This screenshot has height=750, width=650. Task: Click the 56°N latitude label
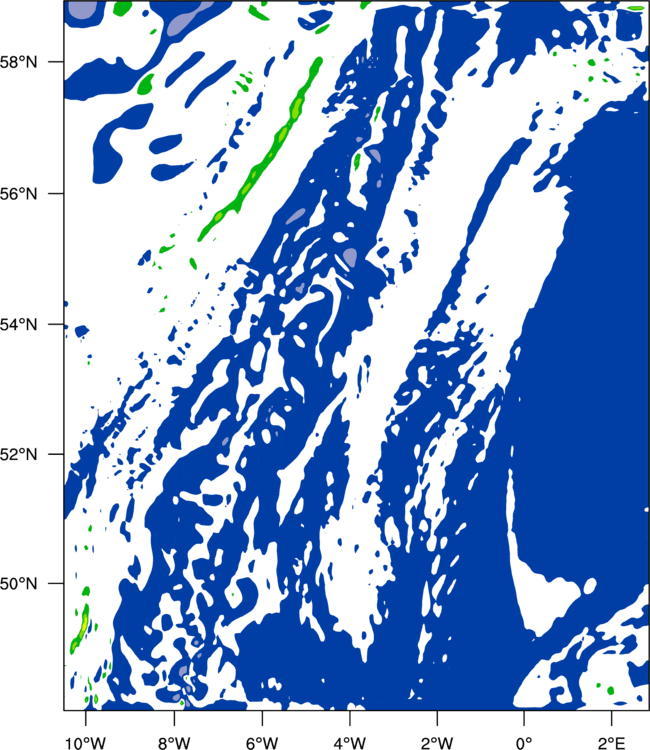[18, 194]
